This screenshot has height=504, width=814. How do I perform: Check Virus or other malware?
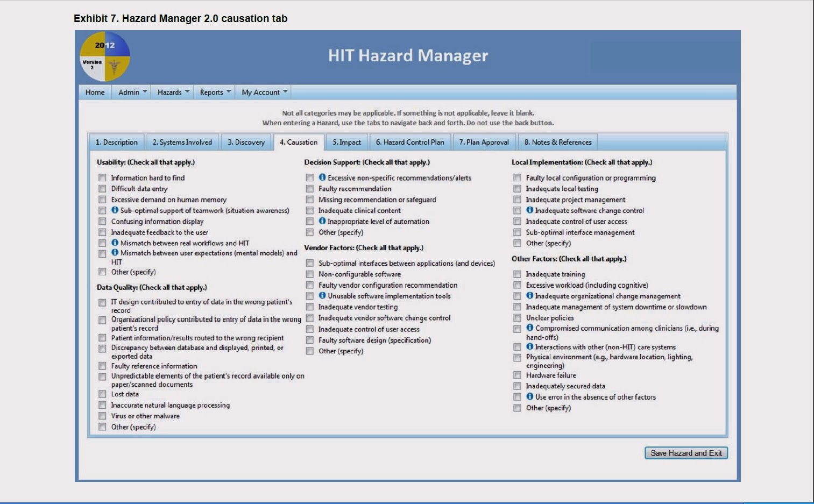(x=102, y=416)
